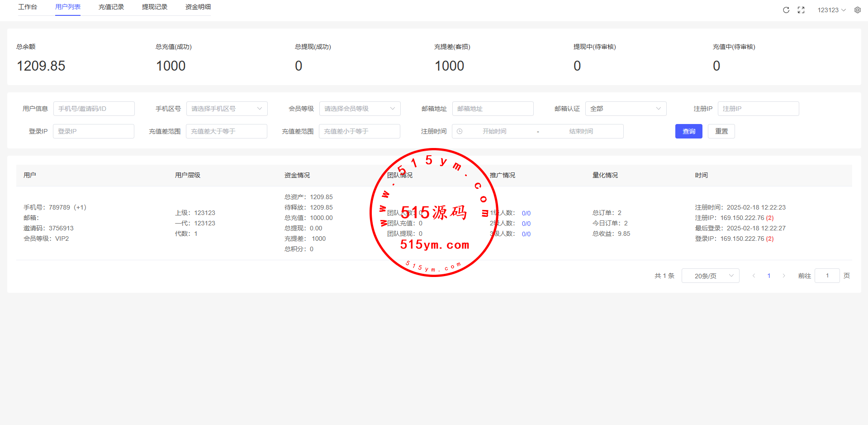Change the 20 per page size selector
Screen dimensions: 868x425
(710, 276)
